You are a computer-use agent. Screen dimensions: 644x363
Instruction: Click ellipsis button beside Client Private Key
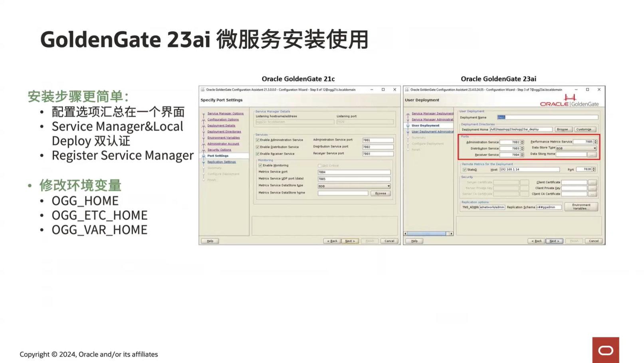(x=592, y=188)
